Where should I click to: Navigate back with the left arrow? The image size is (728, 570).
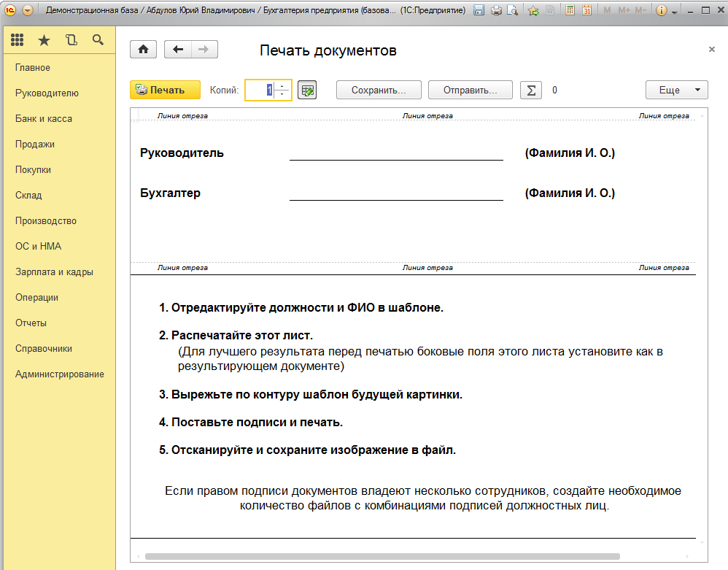pos(178,50)
